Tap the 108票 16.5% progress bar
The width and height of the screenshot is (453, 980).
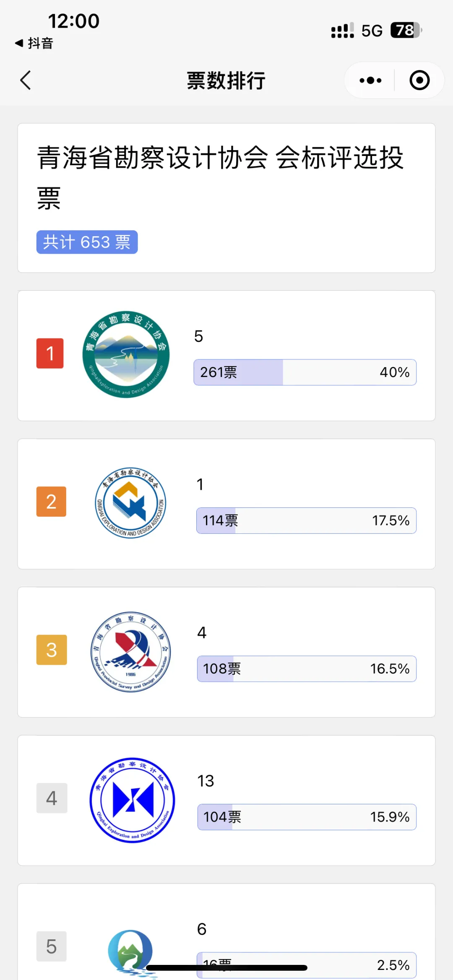point(307,668)
